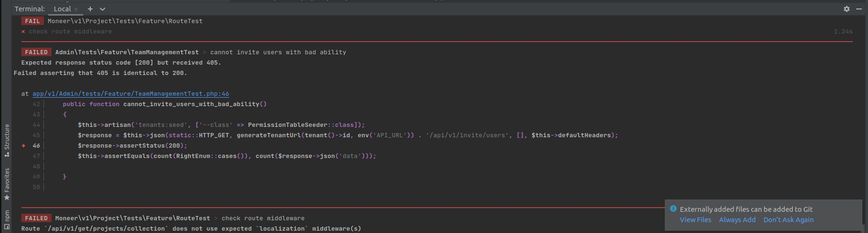This screenshot has height=233, width=868.
Task: Click the red x next to check route middleware
Action: pos(23,32)
